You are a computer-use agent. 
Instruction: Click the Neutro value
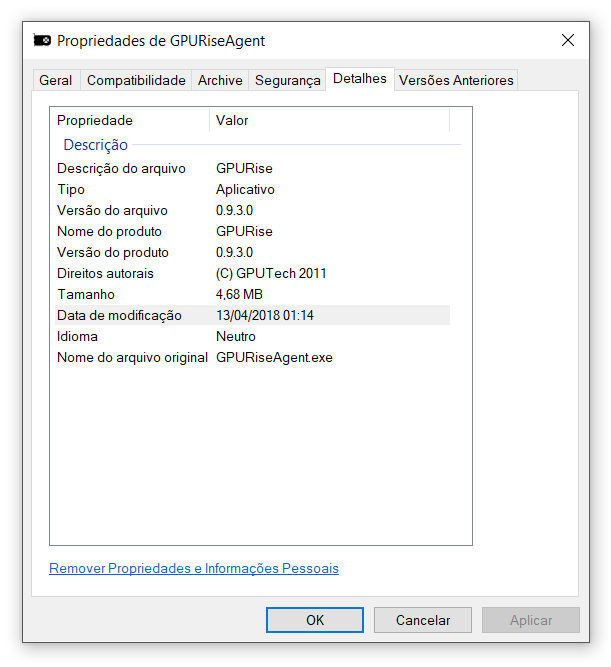[x=236, y=336]
